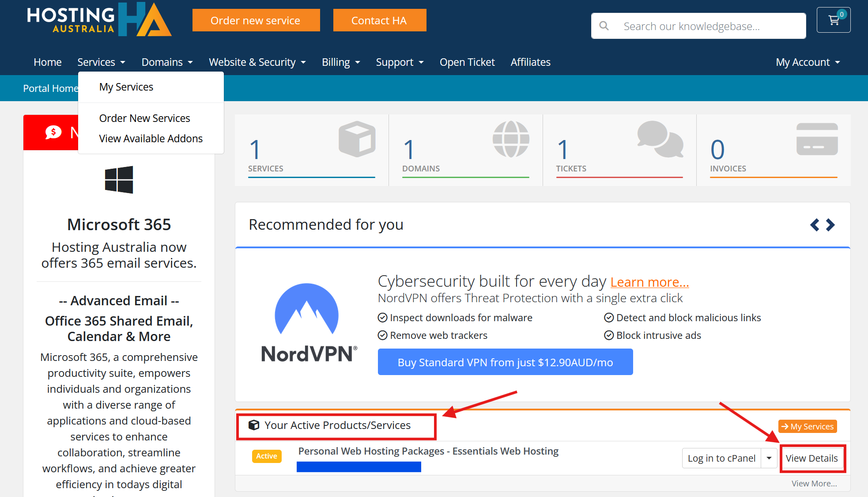Click the View More... link
The height and width of the screenshot is (497, 868).
814,483
